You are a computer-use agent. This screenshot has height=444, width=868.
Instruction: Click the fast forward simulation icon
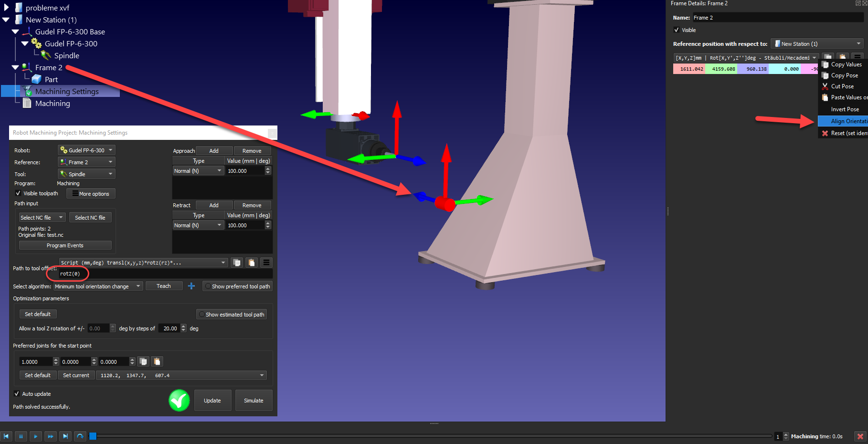[x=51, y=436]
